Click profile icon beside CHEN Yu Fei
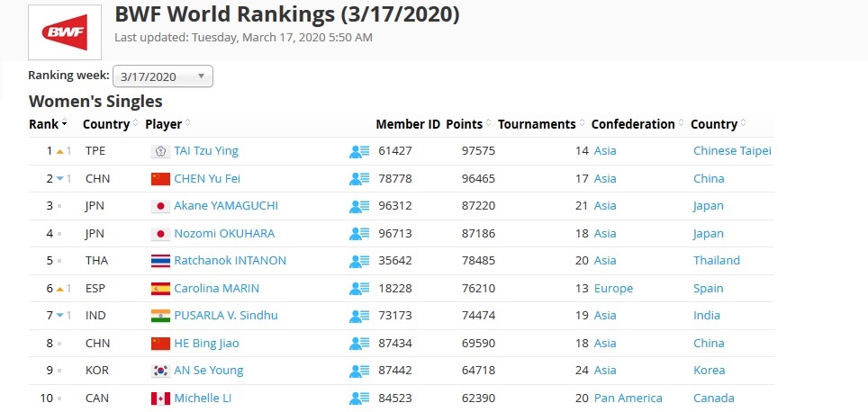868x412 pixels. (x=359, y=179)
